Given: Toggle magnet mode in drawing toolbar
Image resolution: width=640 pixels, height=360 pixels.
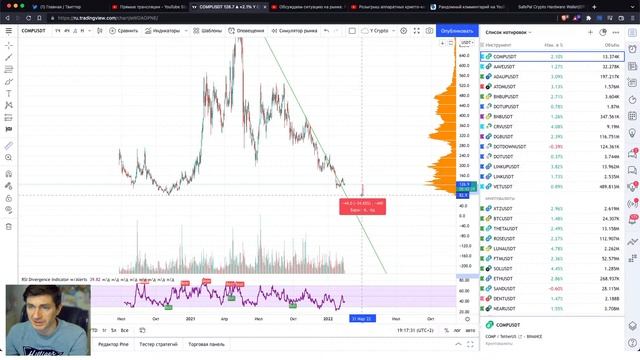Looking at the screenshot, I should click(9, 174).
